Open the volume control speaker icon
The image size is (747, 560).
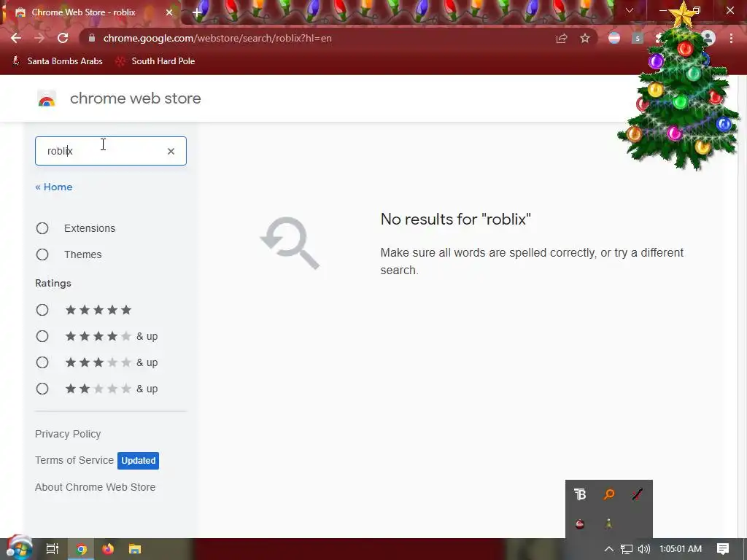click(643, 549)
